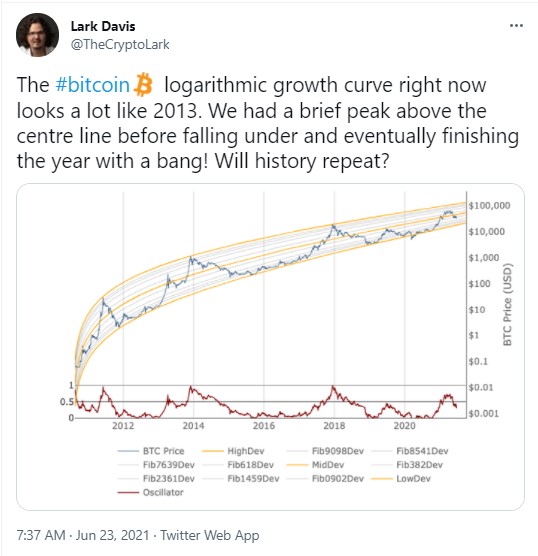This screenshot has width=538, height=556.
Task: Open the Lark Davis display name
Action: pyautogui.click(x=103, y=26)
